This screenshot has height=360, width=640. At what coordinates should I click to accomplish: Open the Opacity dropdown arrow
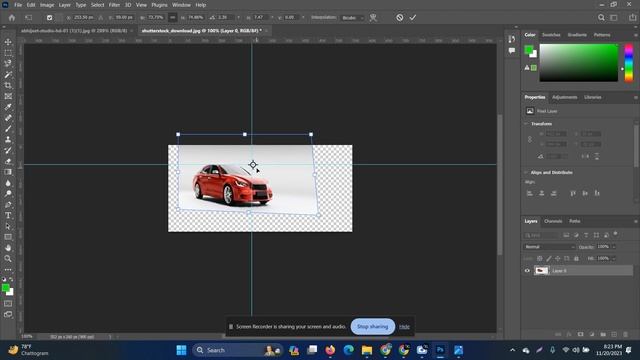[613, 247]
